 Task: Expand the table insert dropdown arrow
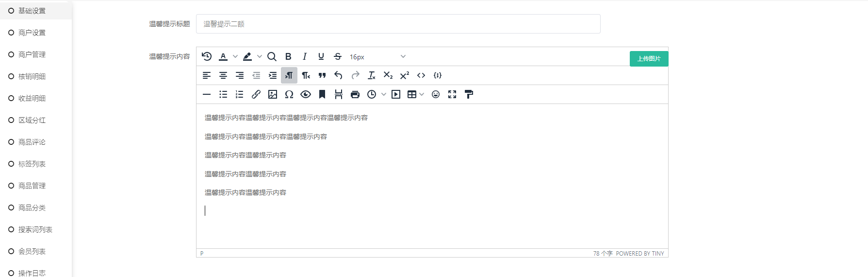[422, 94]
